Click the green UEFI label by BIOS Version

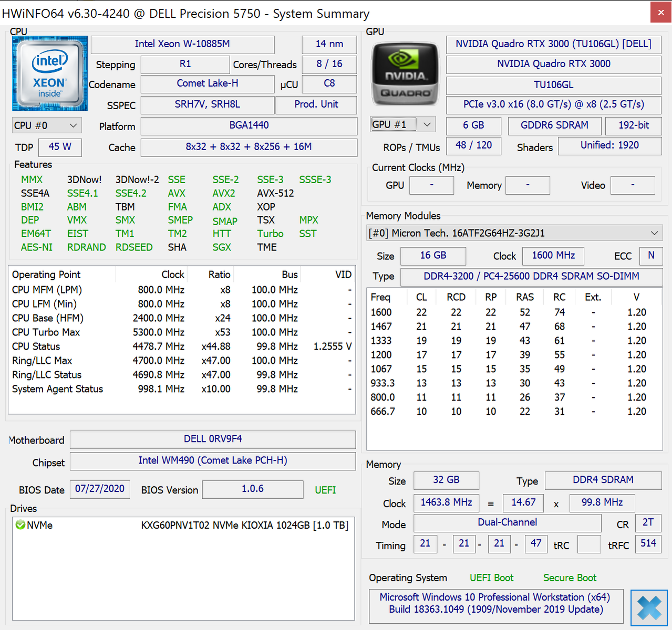325,490
